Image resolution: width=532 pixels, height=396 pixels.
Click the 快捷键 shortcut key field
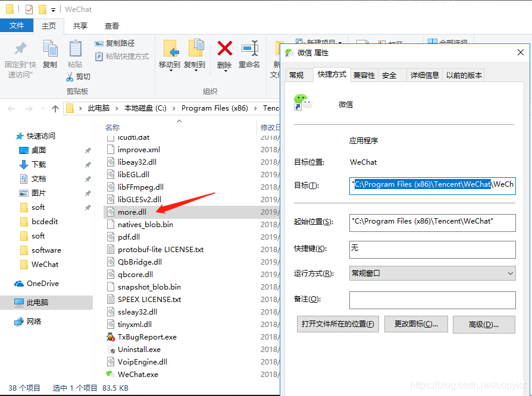coord(432,250)
